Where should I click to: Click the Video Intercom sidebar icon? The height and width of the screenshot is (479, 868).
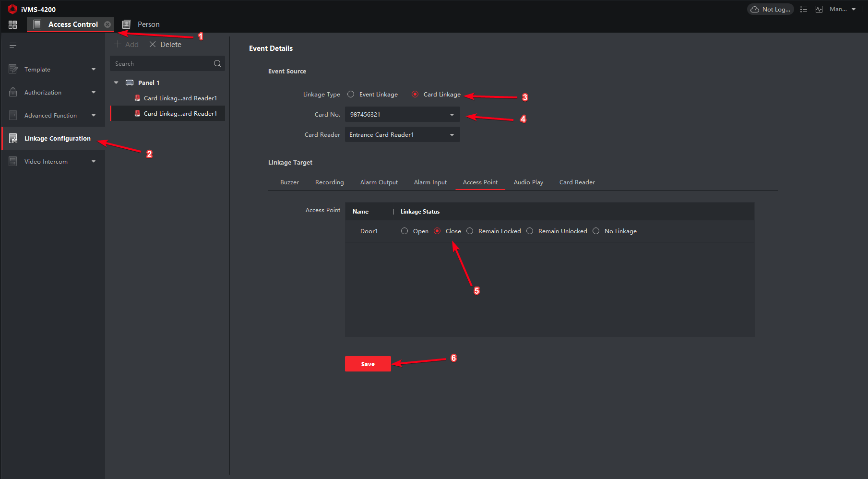coord(13,161)
